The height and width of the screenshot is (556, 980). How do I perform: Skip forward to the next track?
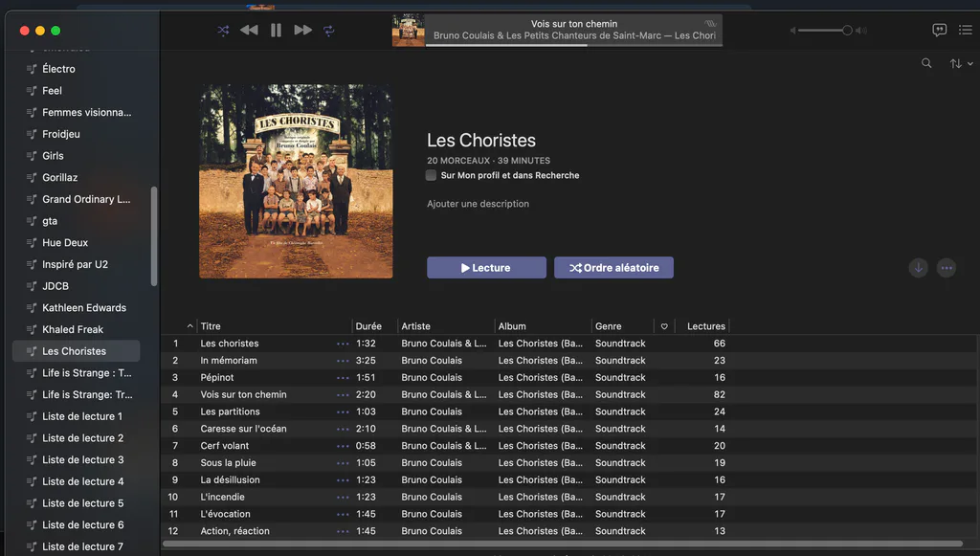point(303,30)
